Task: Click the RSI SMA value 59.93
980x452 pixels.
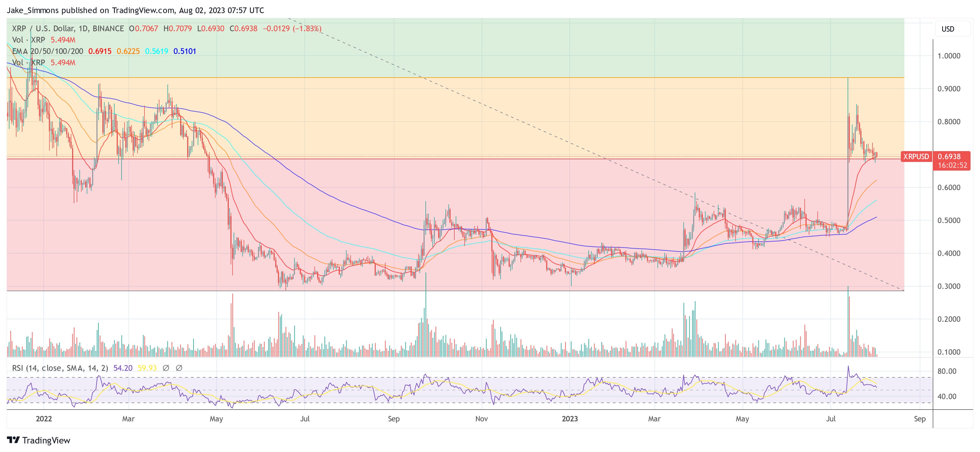Action: pos(147,367)
